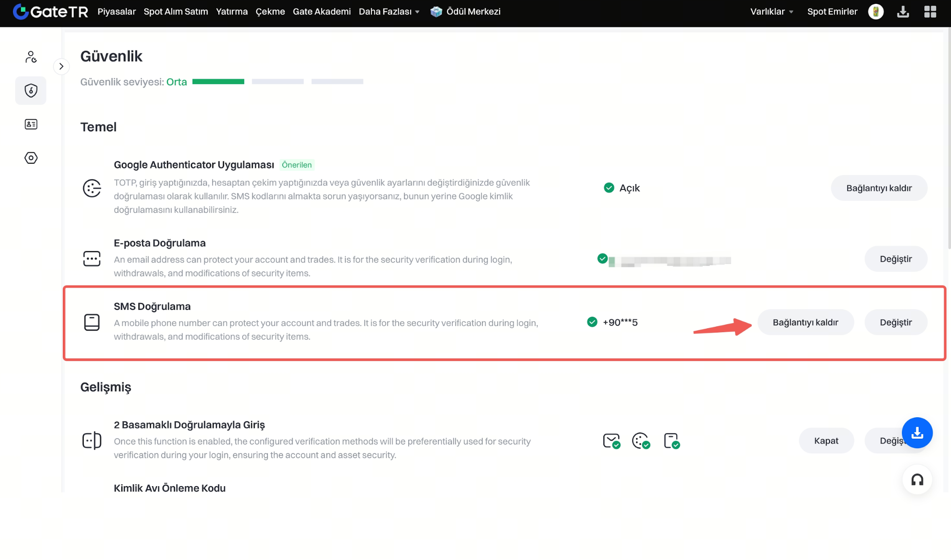
Task: Go to Piyasalar menu item
Action: coord(117,11)
